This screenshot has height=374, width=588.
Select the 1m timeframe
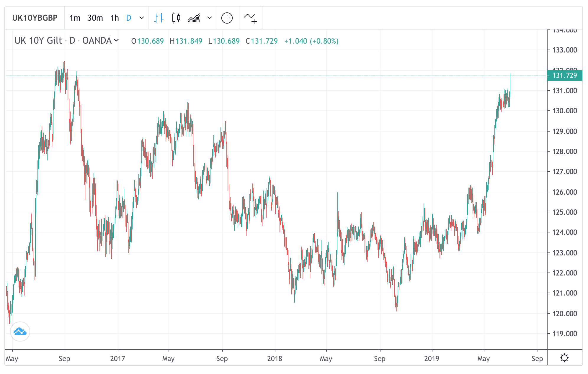75,18
